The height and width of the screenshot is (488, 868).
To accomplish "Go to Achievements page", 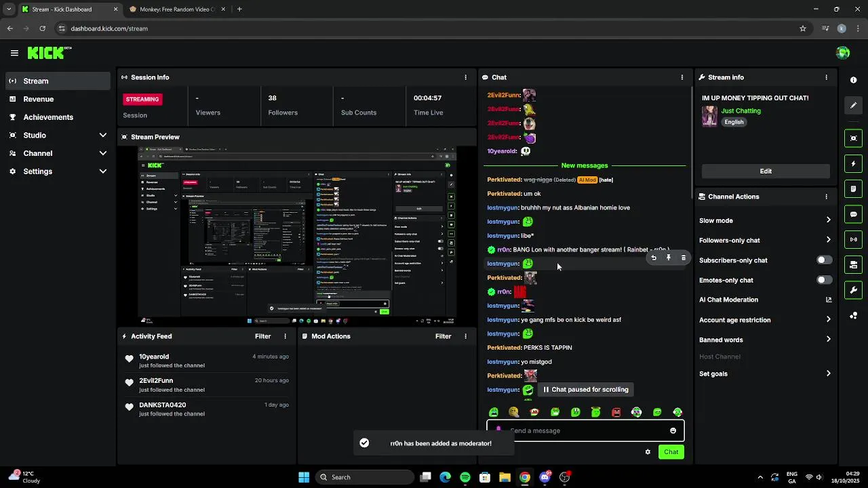I will [58, 117].
